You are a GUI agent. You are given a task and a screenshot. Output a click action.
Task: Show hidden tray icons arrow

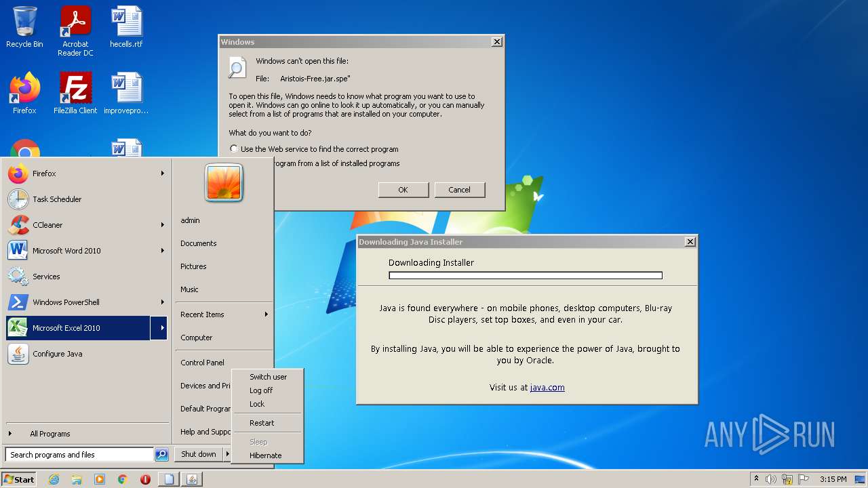coord(756,479)
